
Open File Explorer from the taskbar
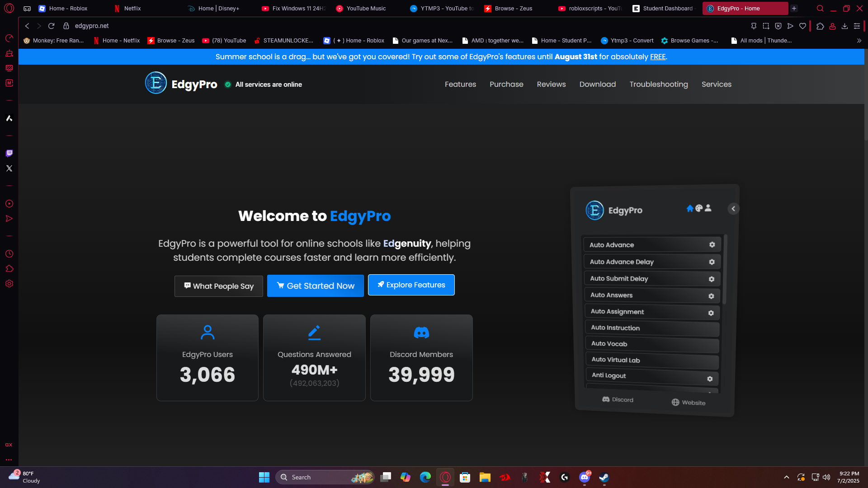[485, 477]
